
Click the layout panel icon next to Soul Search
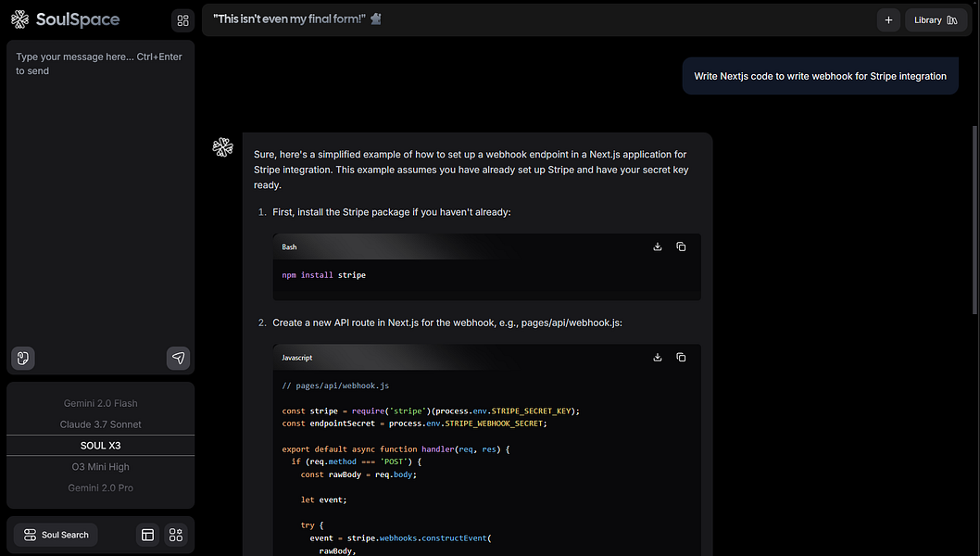[147, 535]
